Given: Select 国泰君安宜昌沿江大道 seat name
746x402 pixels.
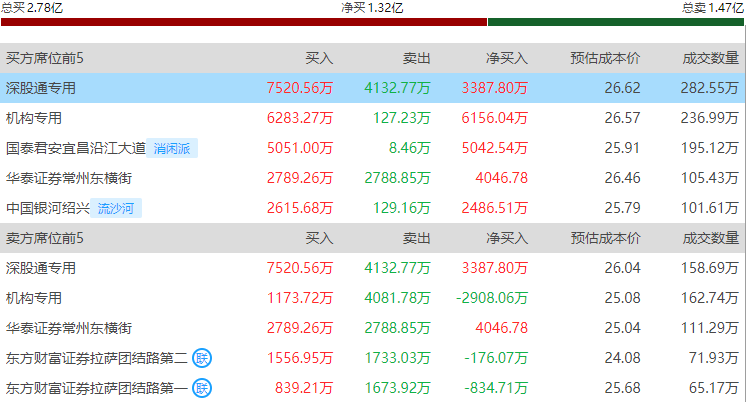Looking at the screenshot, I should coord(76,148).
